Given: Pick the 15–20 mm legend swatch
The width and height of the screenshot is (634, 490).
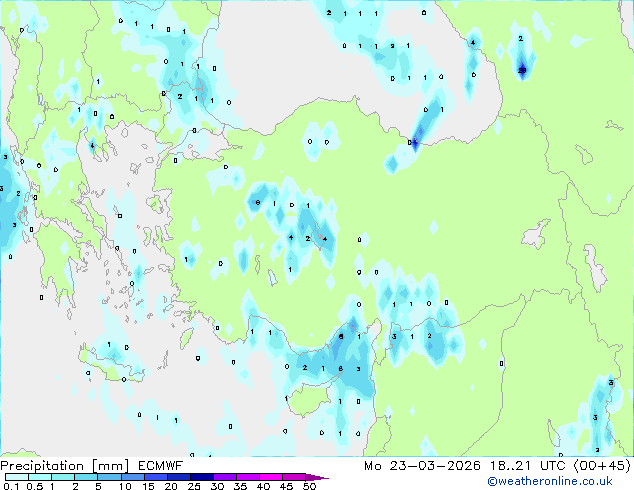Looking at the screenshot, I should coord(155,477).
